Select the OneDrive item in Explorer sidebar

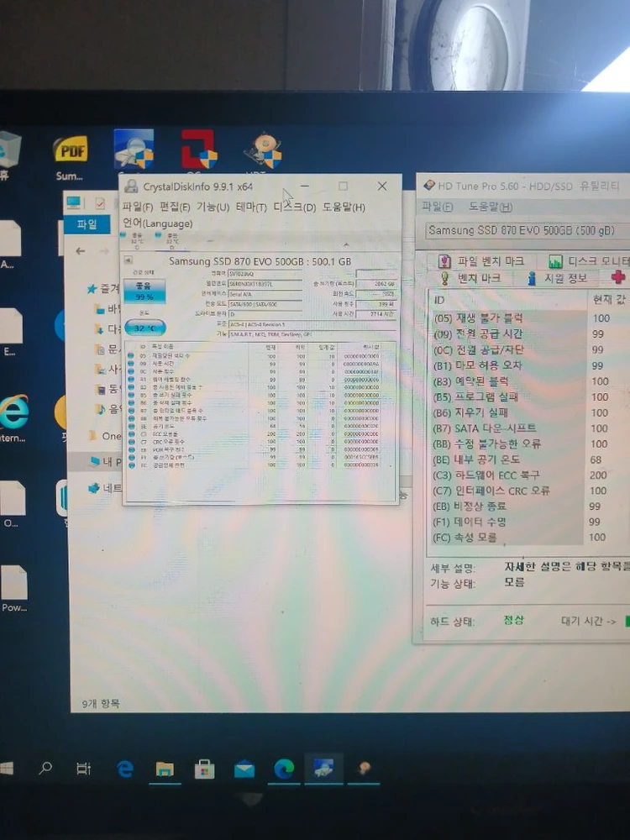point(106,435)
